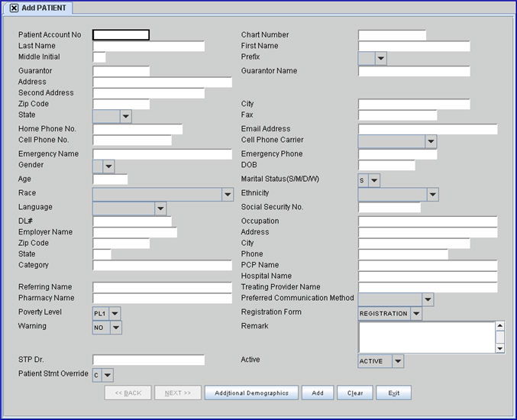Click the Emergency Phone field

[x=398, y=154]
